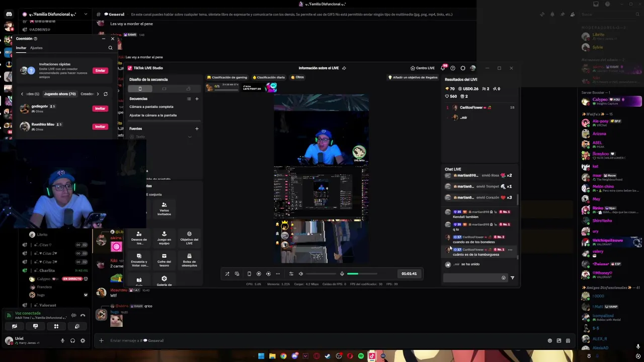Join the Valorant voice channel
Image resolution: width=644 pixels, height=362 pixels.
point(48,305)
